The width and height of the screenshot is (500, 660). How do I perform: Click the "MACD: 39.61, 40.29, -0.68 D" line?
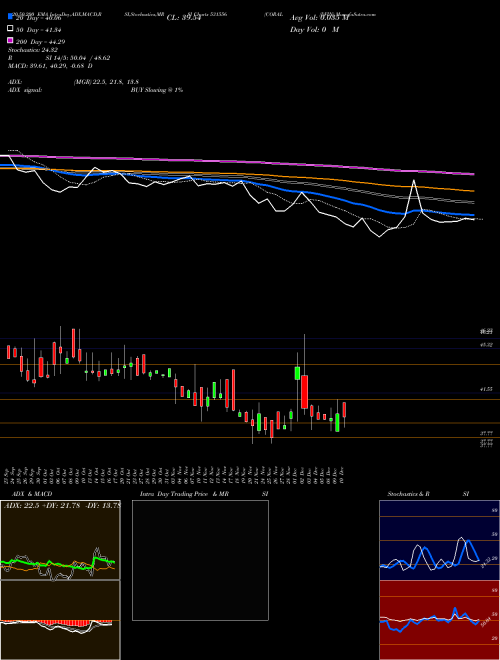coord(51,66)
